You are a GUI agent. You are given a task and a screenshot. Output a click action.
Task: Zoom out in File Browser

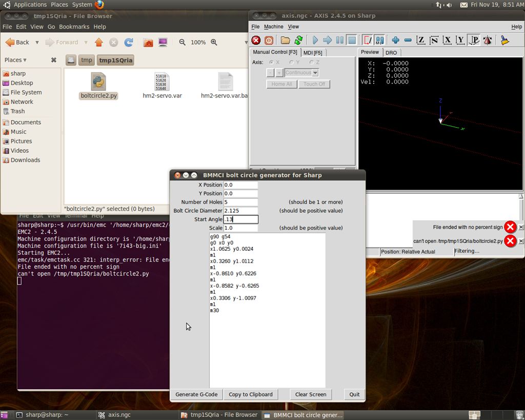pyautogui.click(x=182, y=42)
